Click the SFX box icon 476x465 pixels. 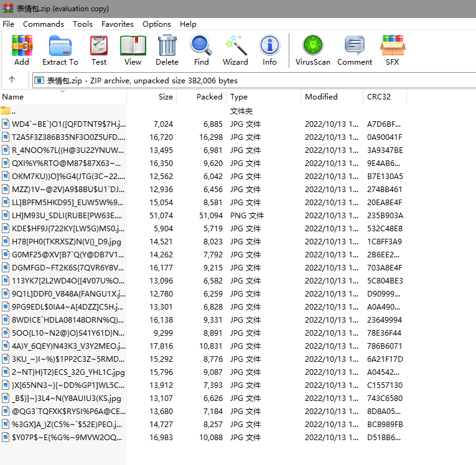coord(393,45)
